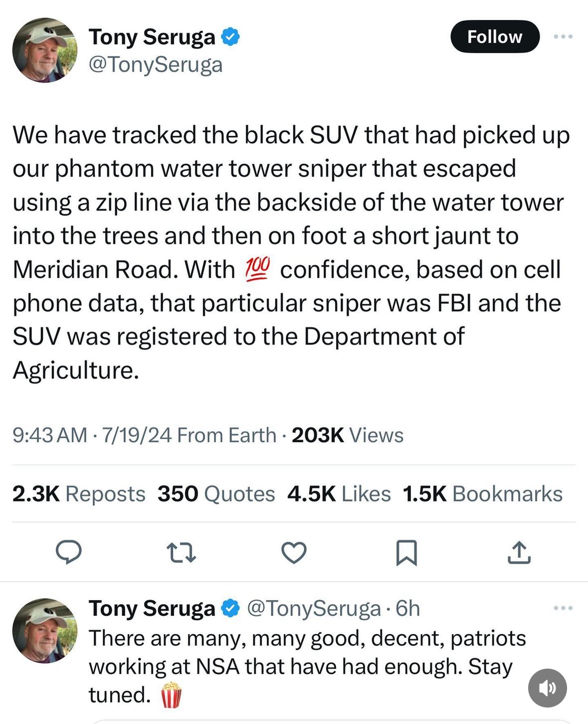The width and height of the screenshot is (588, 724).
Task: View the 2.3K Reposts list
Action: coord(79,494)
